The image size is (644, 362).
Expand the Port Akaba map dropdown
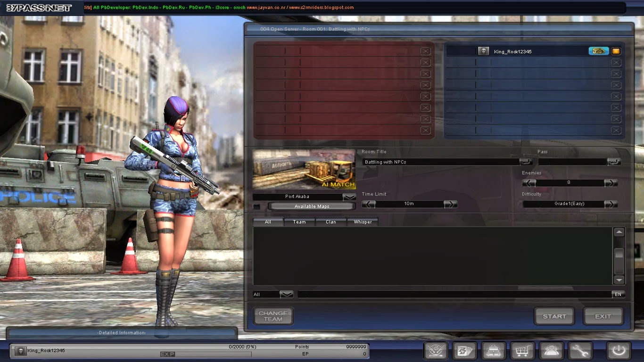(x=349, y=197)
